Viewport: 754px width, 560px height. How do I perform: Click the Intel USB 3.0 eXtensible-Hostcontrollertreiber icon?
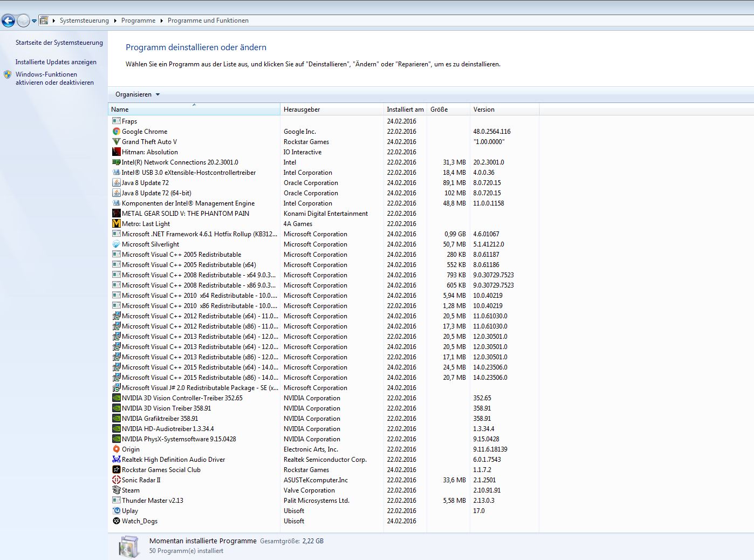pyautogui.click(x=116, y=172)
